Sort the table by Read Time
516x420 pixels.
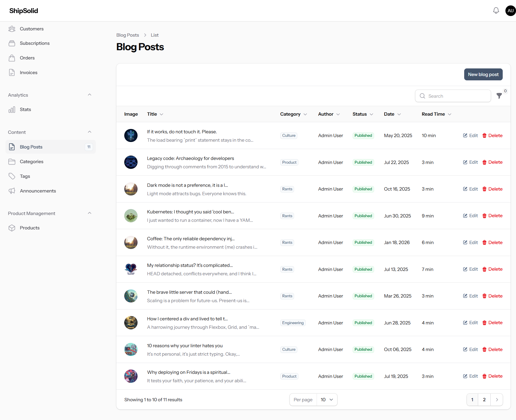point(436,114)
